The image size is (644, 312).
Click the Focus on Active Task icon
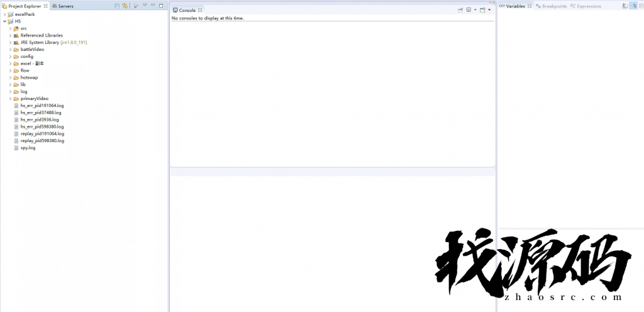click(x=136, y=6)
